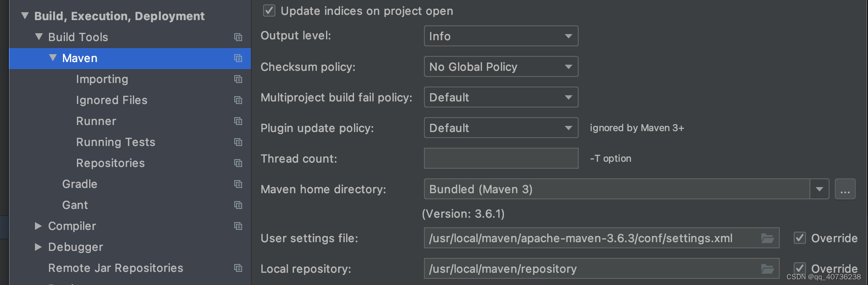Screen dimensions: 868x285
Task: Click the "-T option" hint text
Action: click(x=611, y=158)
